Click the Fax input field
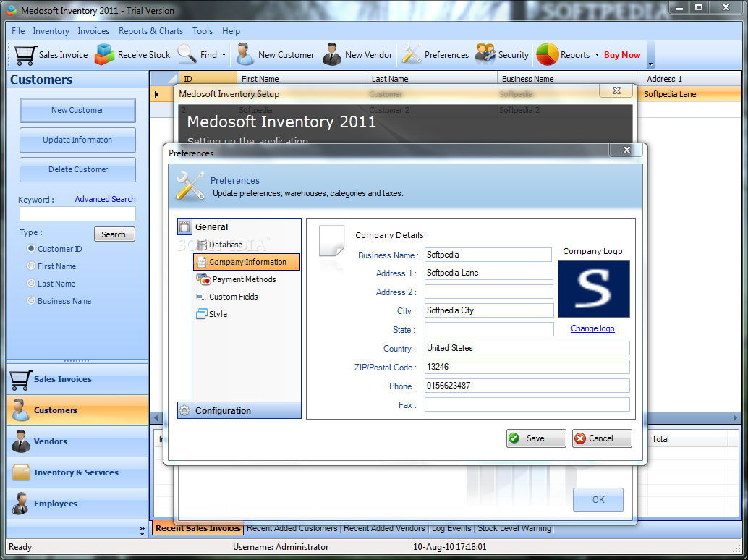 coord(527,404)
